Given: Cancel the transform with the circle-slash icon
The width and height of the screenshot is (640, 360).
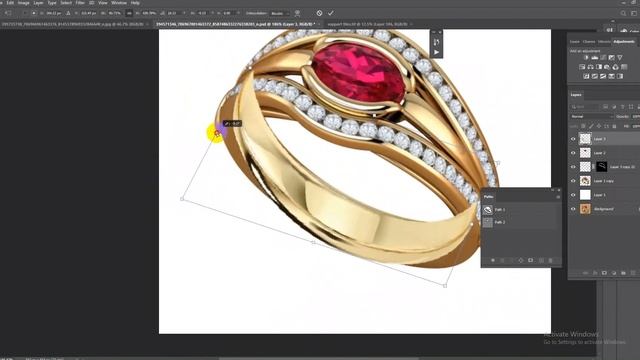Looking at the screenshot, I should (319, 13).
